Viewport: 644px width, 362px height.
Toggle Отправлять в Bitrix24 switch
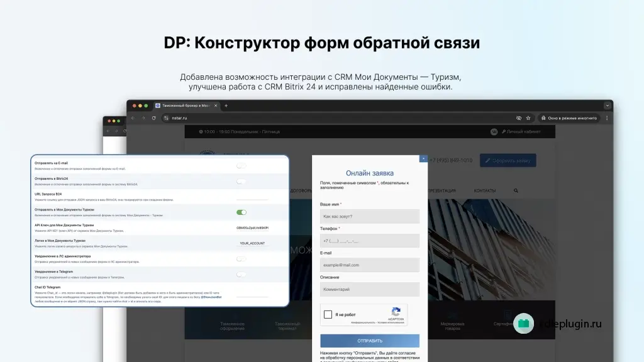pos(241,182)
